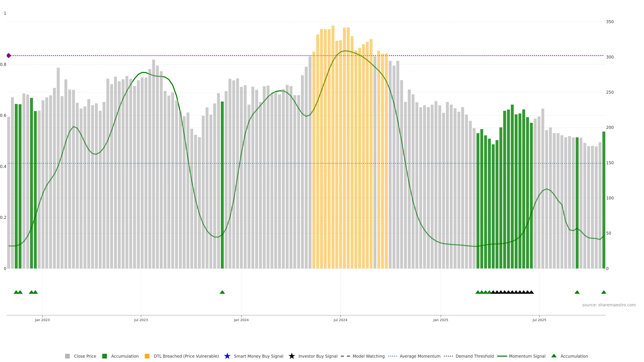This screenshot has width=644, height=362.
Task: Click the source: sharemaestro.com text
Action: [609, 305]
